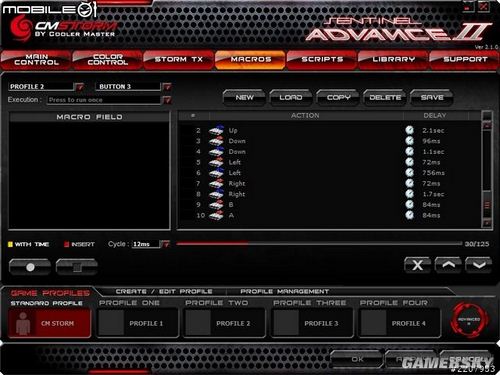The image size is (500, 375).
Task: Open the Profile 2 dropdown
Action: [79, 87]
